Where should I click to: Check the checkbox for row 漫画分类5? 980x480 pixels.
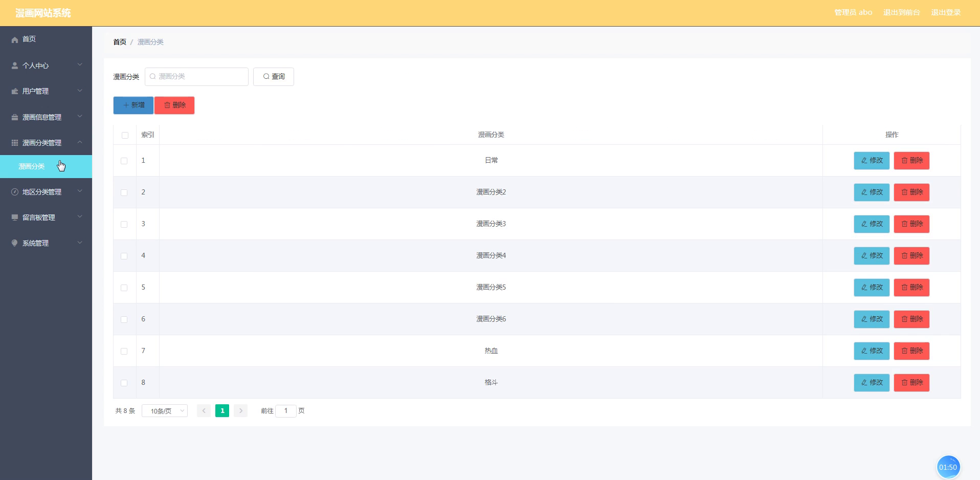pos(124,288)
